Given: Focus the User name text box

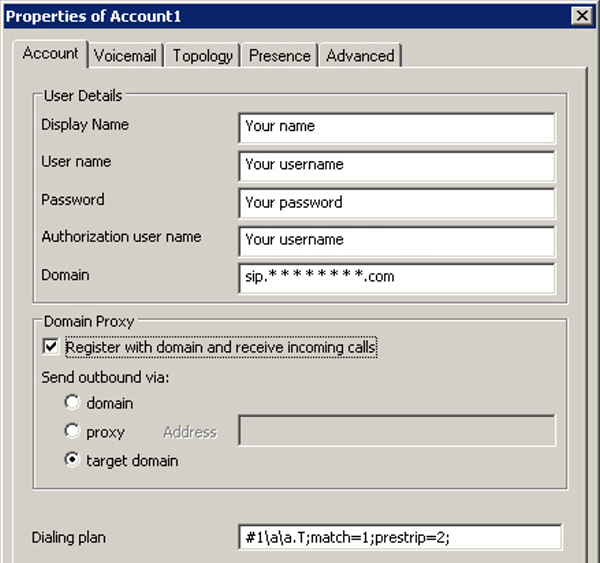Looking at the screenshot, I should click(x=396, y=165).
